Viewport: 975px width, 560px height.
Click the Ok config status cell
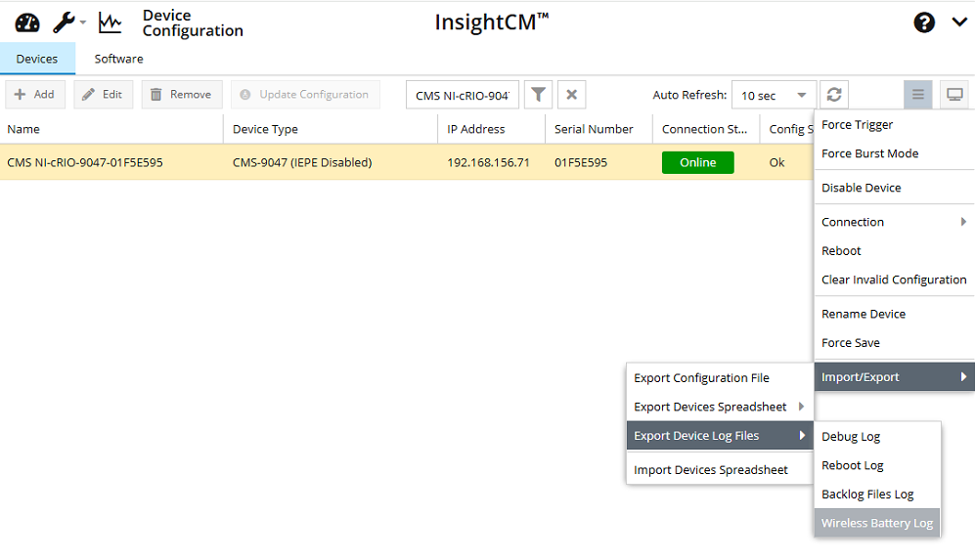pos(777,162)
